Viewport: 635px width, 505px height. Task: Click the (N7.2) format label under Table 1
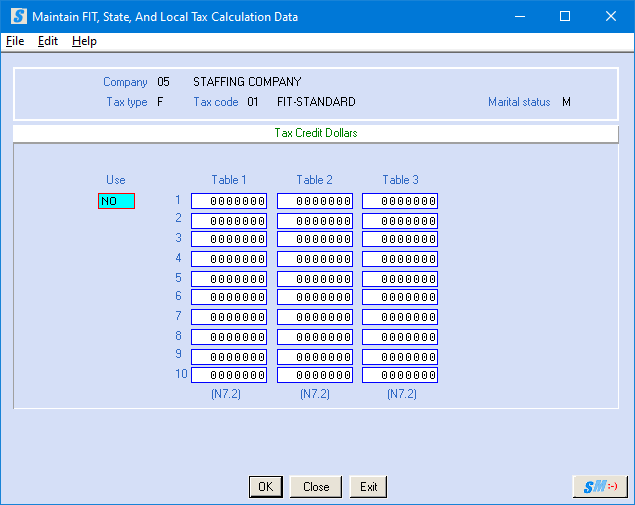(x=226, y=394)
